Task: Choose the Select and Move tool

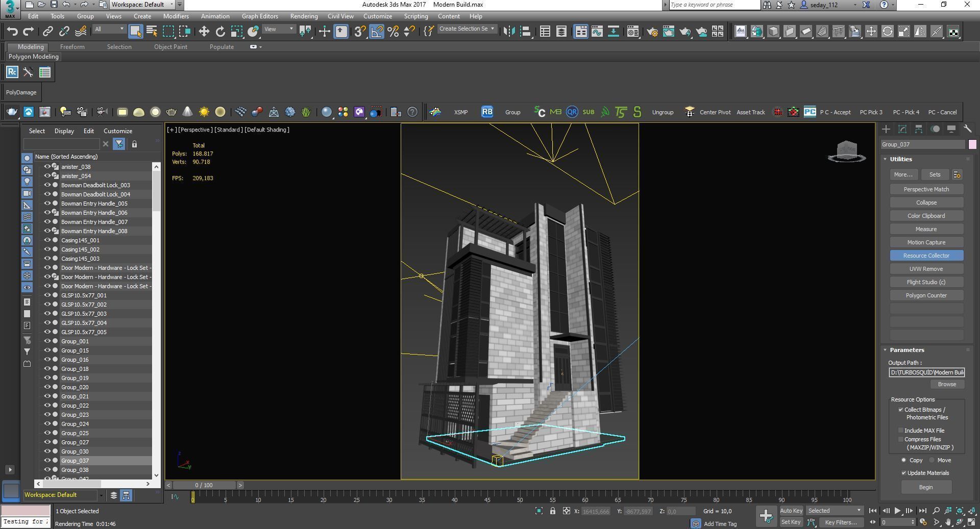Action: click(204, 31)
